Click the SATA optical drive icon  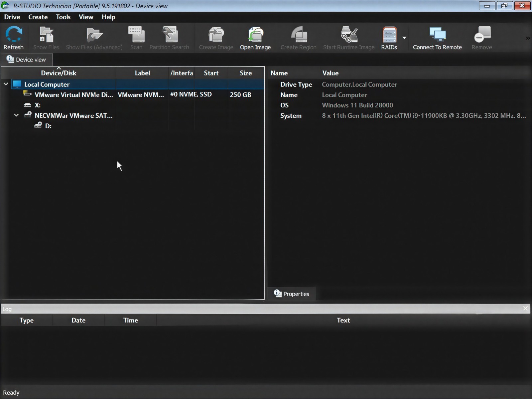point(28,115)
